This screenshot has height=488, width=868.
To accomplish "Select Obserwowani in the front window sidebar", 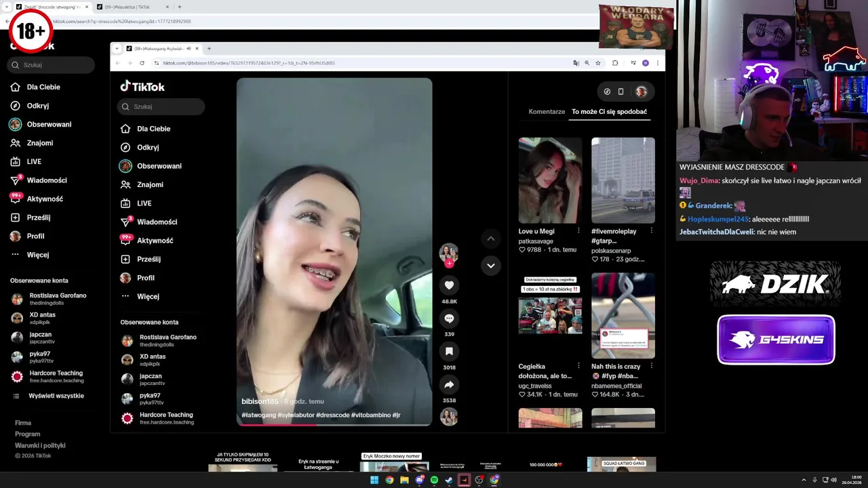I will point(159,166).
